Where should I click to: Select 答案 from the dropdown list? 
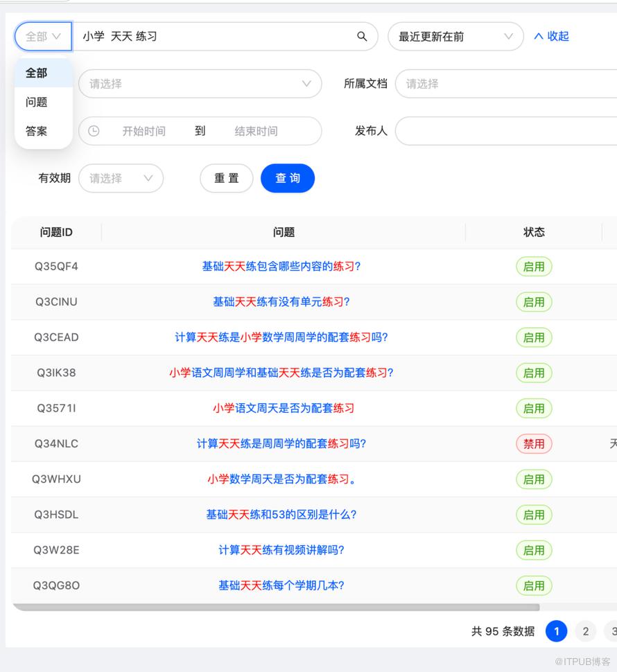37,131
